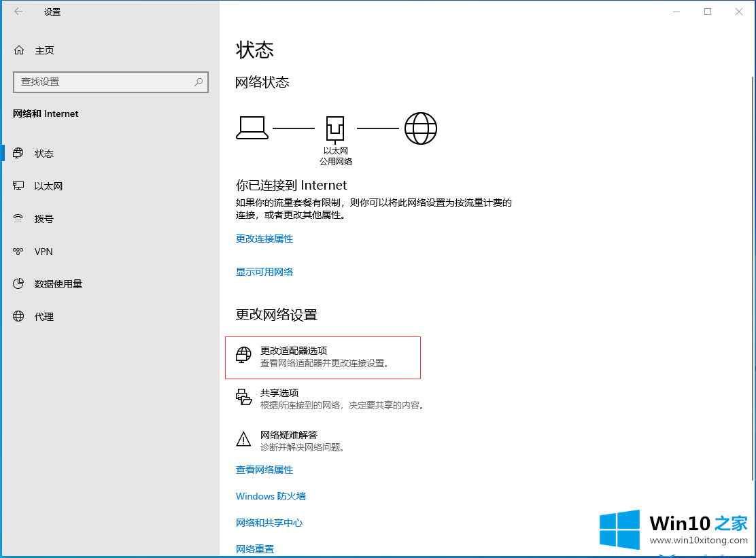756x558 pixels.
Task: Open 查看网络属性 link
Action: point(264,470)
